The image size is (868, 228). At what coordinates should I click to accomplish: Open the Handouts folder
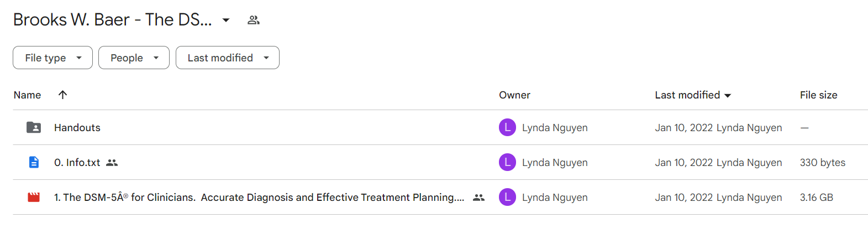[x=77, y=128]
